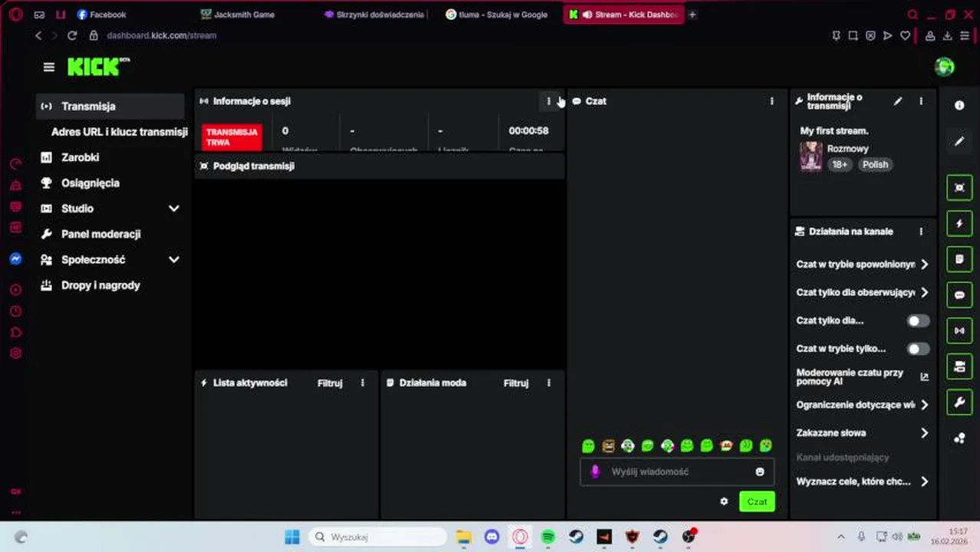The image size is (980, 552).
Task: Open the Kick hamburger menu
Action: click(49, 67)
